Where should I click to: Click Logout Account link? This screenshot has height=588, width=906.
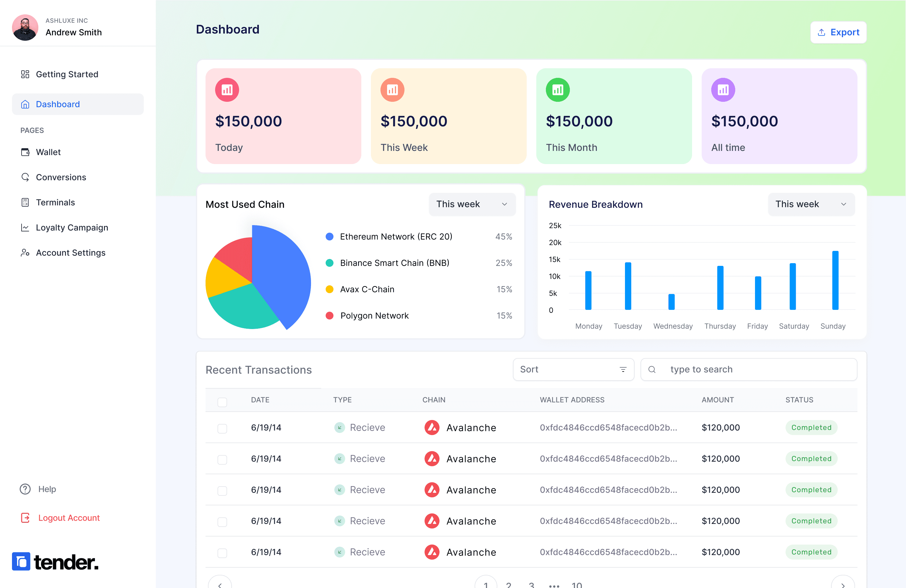69,518
